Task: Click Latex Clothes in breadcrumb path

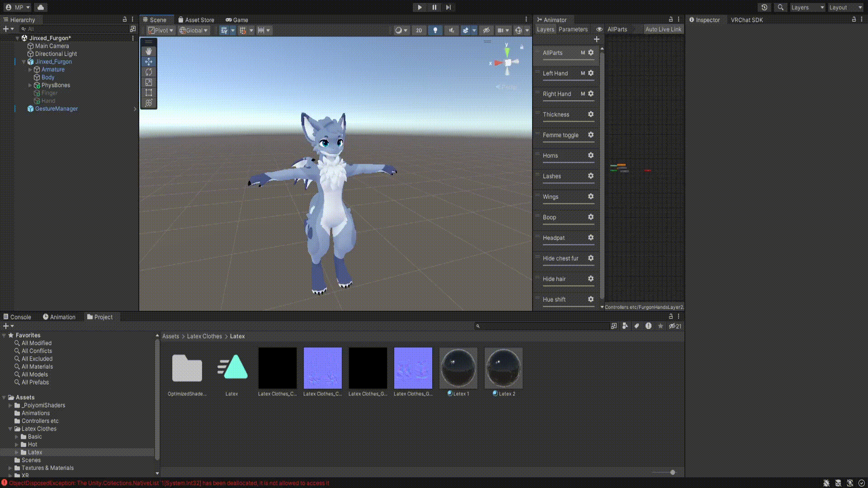Action: (204, 336)
